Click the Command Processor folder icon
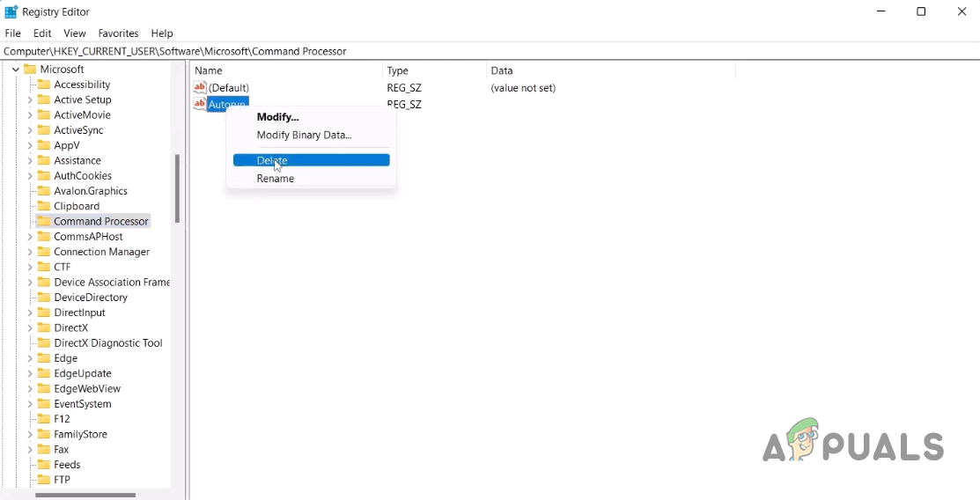 [x=43, y=221]
